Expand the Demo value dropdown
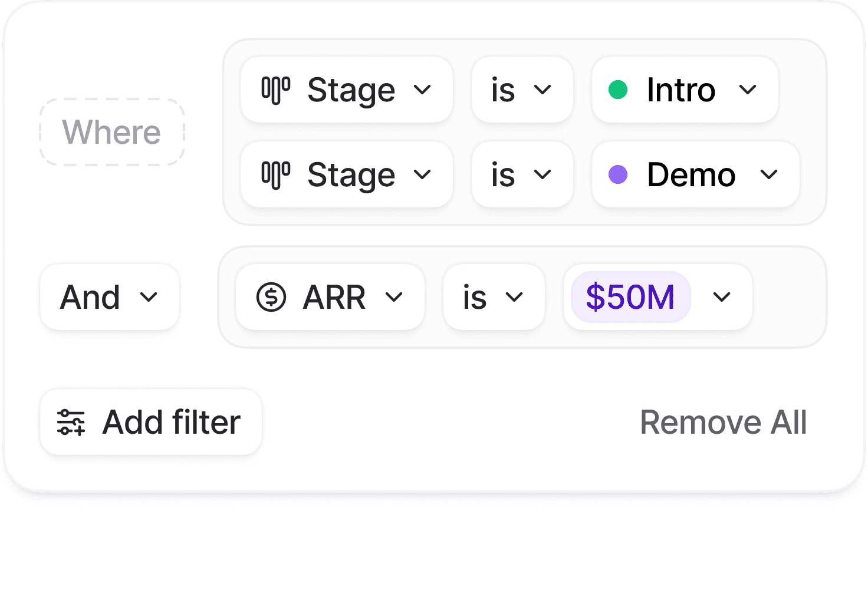Image resolution: width=868 pixels, height=594 pixels. tap(696, 175)
